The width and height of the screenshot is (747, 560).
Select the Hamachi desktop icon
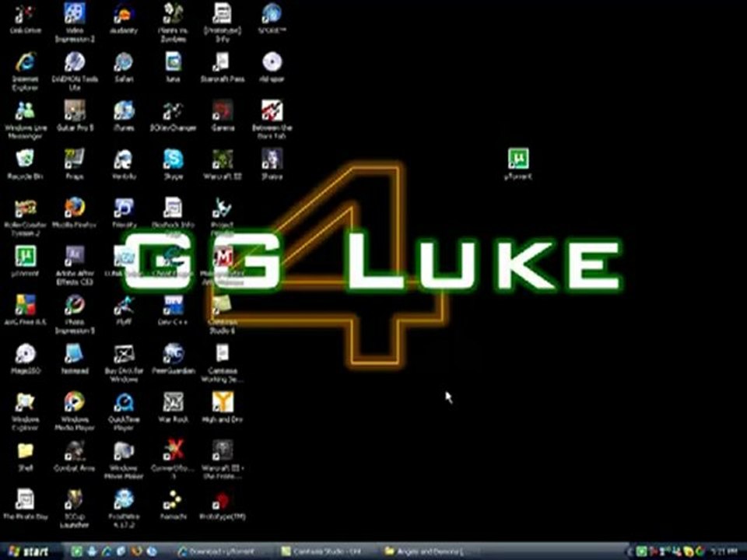[173, 505]
